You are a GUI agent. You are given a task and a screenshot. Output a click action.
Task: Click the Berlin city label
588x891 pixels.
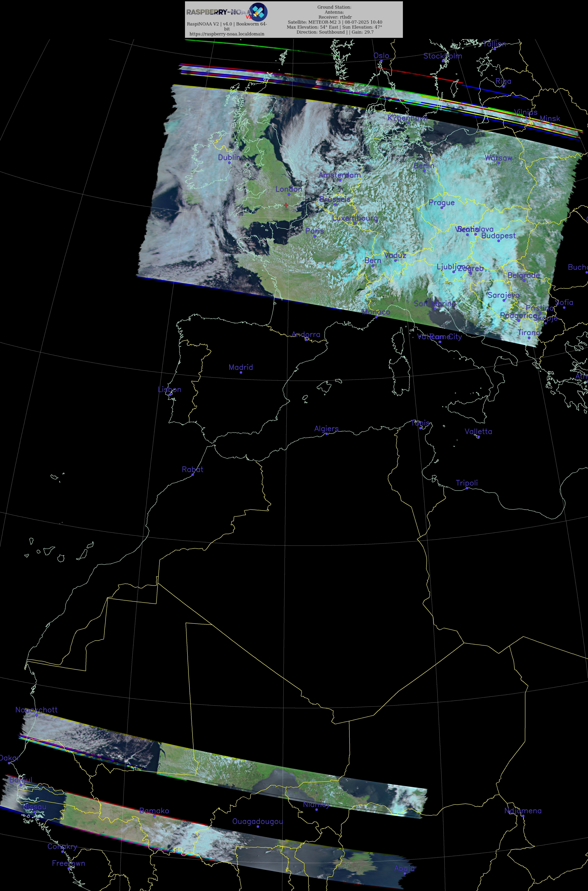pyautogui.click(x=424, y=166)
